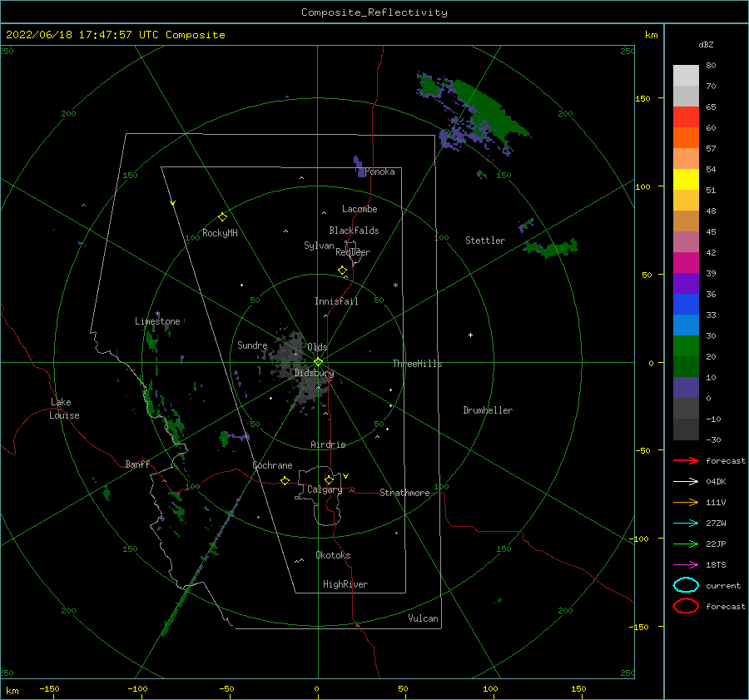Viewport: 749px width, 700px height.
Task: Click the dBZ legend heading
Action: [706, 44]
